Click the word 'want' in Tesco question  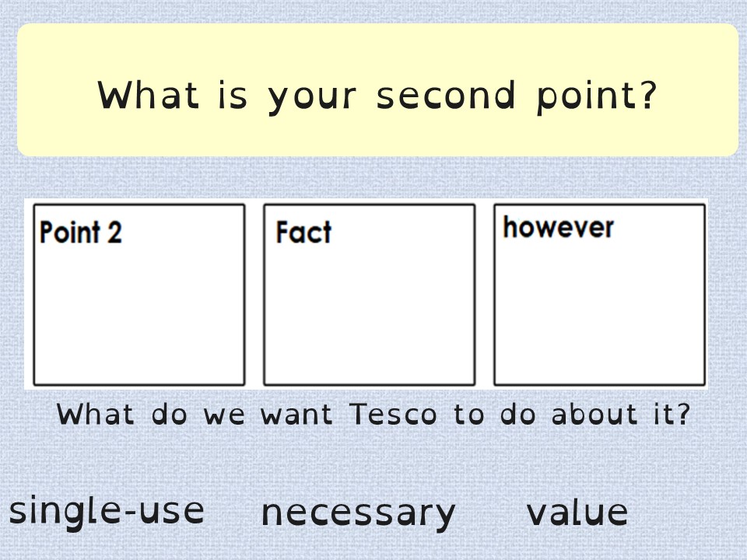[x=296, y=415]
